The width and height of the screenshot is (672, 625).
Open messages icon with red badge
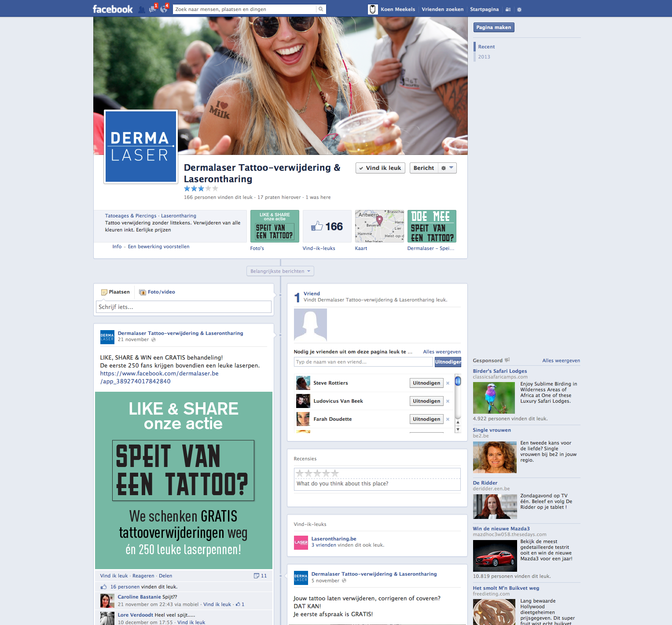pyautogui.click(x=153, y=9)
